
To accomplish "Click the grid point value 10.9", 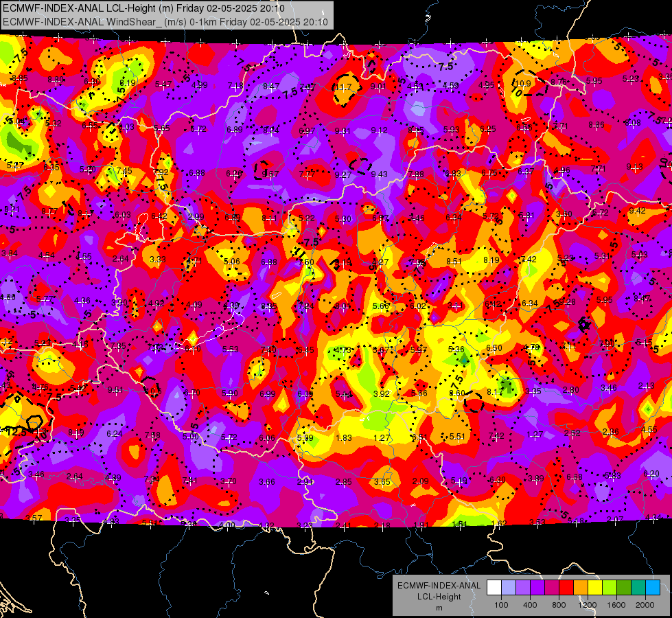I will [x=523, y=84].
